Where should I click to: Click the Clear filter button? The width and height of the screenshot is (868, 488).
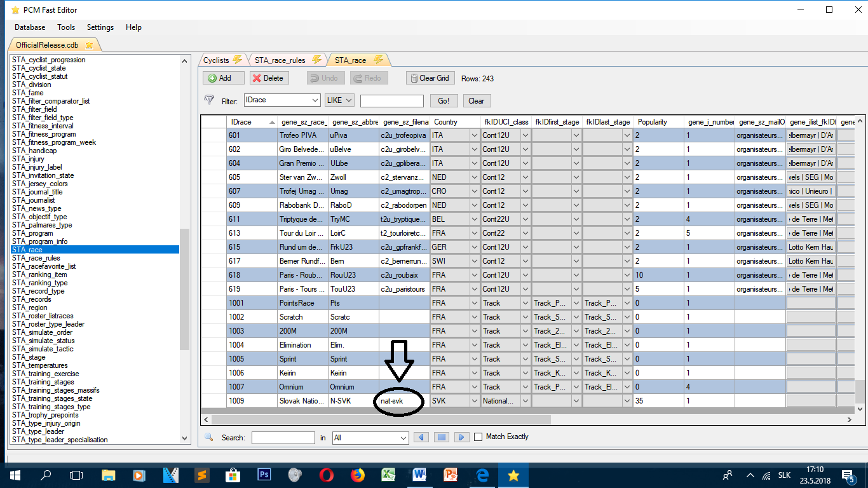tap(476, 101)
